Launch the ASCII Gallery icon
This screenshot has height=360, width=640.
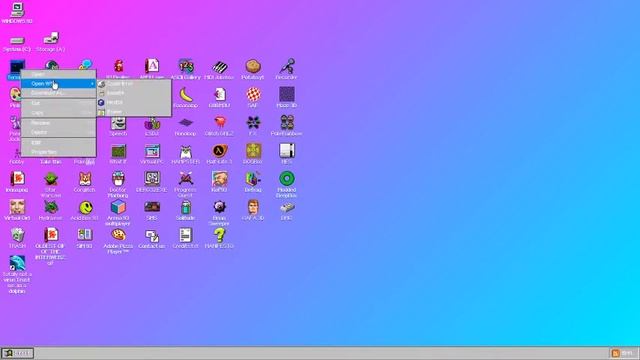(x=186, y=69)
